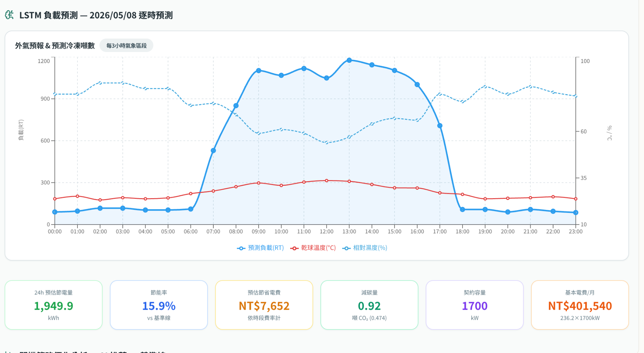Click the 負載(RT) axis title
644x353 pixels.
tap(21, 130)
